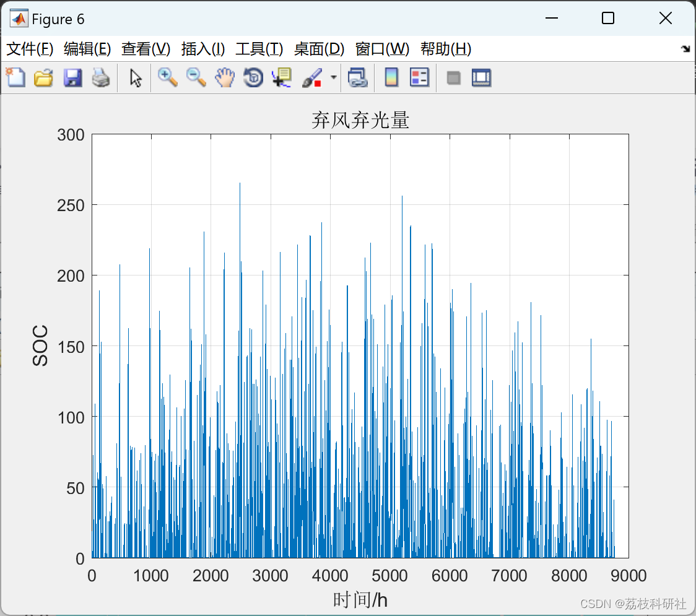This screenshot has width=696, height=616.
Task: Print the figure using the printer icon
Action: click(101, 77)
